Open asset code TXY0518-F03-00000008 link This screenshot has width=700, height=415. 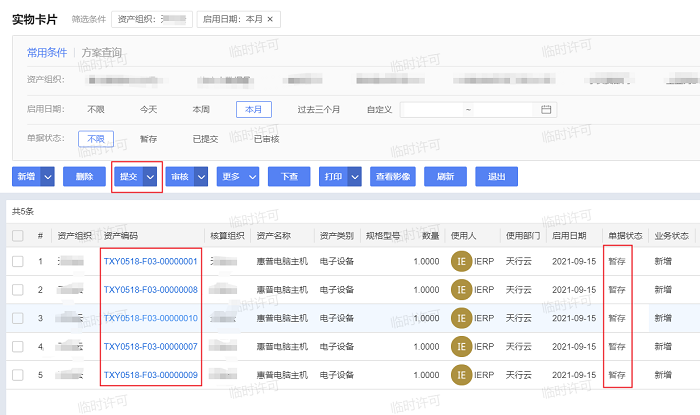coord(150,289)
